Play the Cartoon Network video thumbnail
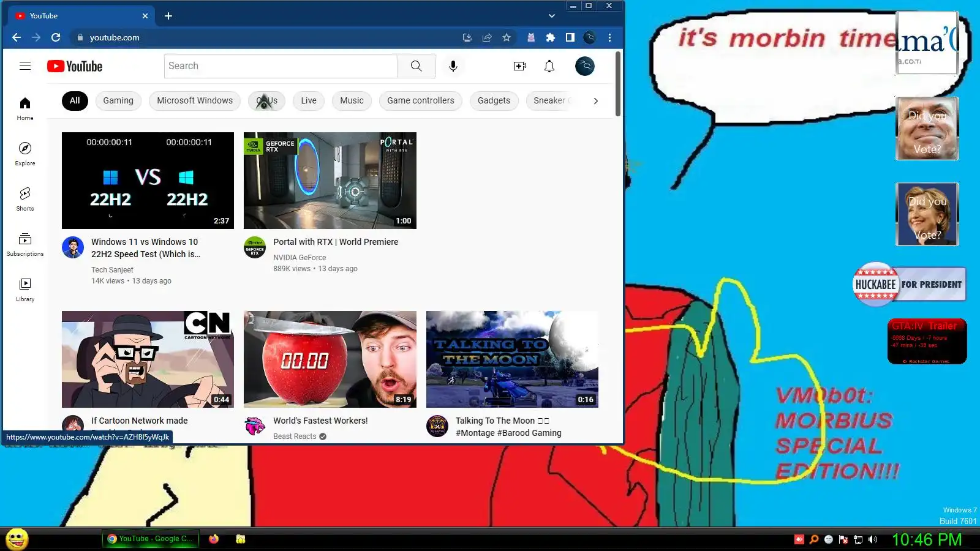Viewport: 980px width, 551px height. point(148,359)
